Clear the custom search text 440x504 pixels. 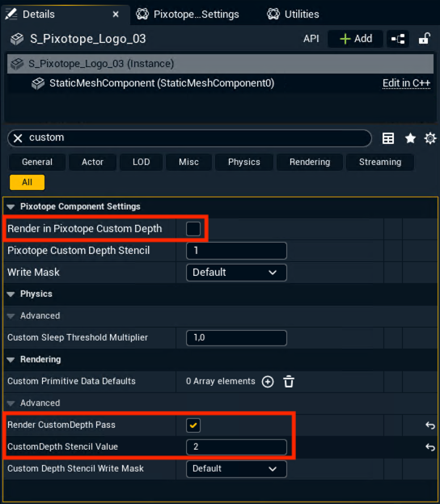click(x=18, y=138)
